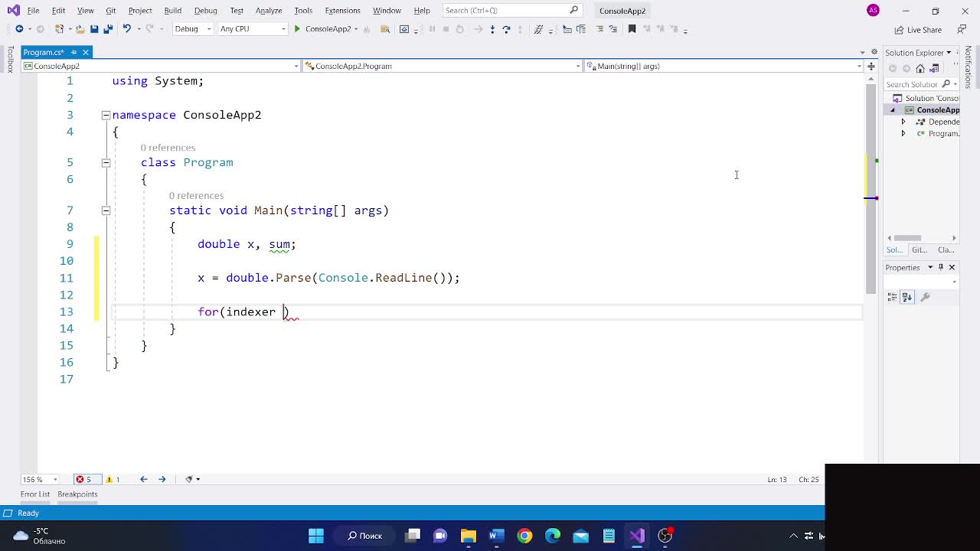Image resolution: width=980 pixels, height=551 pixels.
Task: Open the Error List tab
Action: click(x=35, y=494)
